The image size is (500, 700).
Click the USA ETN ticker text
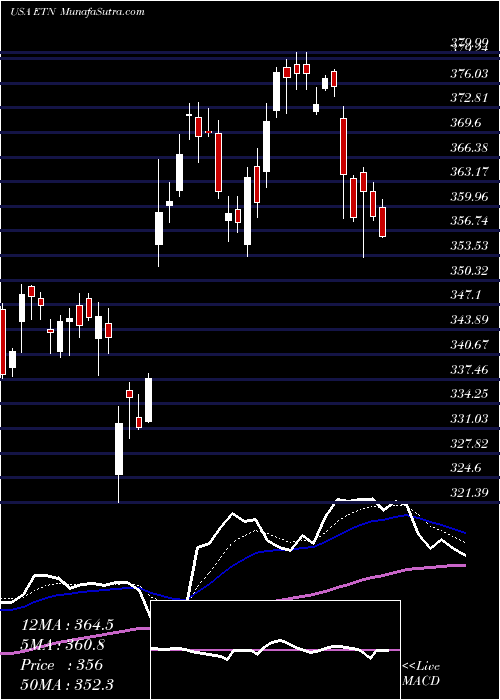tap(31, 12)
